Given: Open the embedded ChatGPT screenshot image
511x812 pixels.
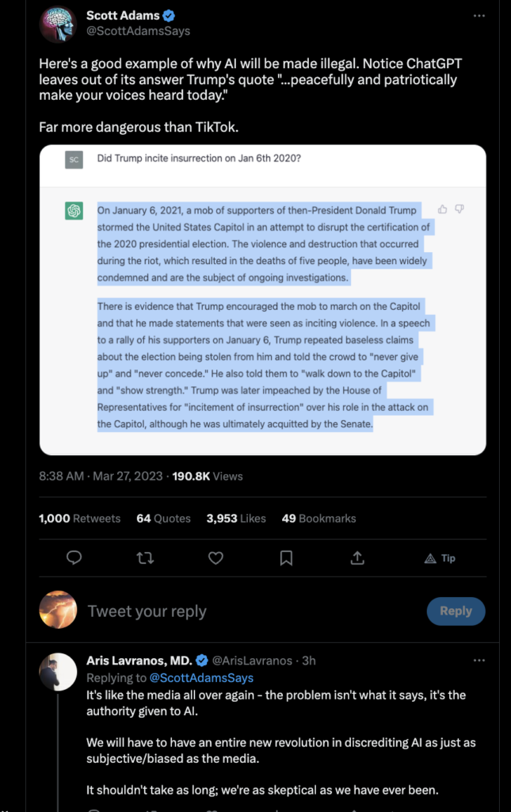Looking at the screenshot, I should pyautogui.click(x=263, y=300).
